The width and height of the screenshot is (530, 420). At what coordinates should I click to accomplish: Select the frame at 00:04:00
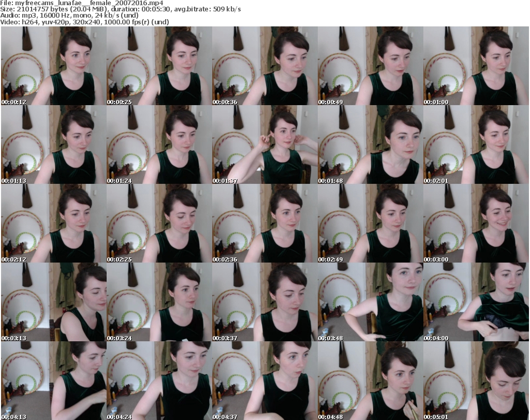point(476,302)
